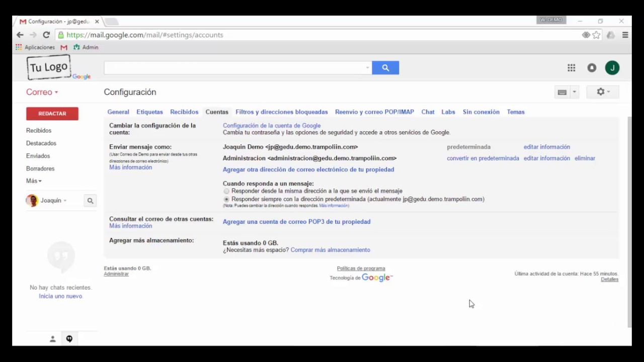644x362 pixels.
Task: Go back with browser back arrow
Action: pyautogui.click(x=20, y=35)
